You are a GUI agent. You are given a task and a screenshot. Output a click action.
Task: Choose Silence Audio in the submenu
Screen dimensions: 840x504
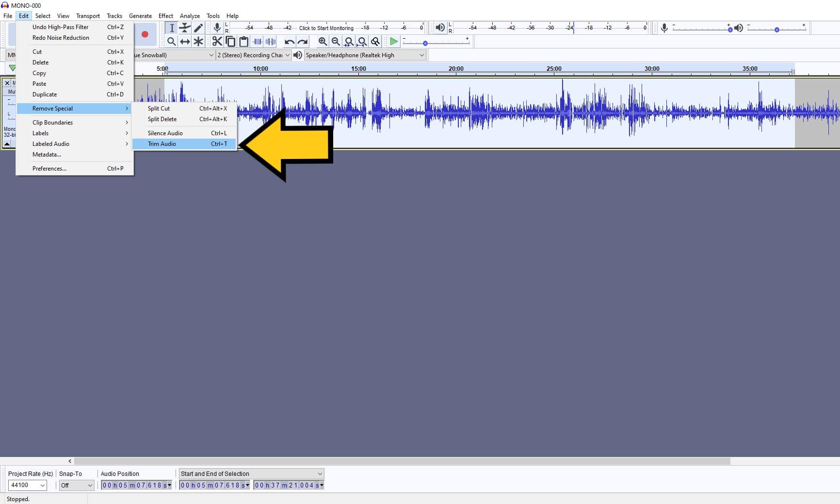[165, 133]
